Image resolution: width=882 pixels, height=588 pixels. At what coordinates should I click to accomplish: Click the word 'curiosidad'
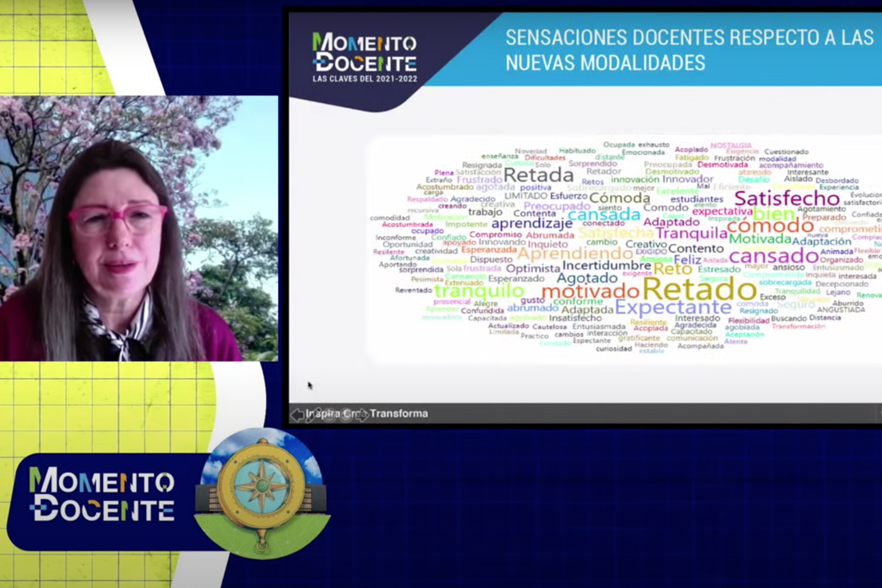coord(614,349)
